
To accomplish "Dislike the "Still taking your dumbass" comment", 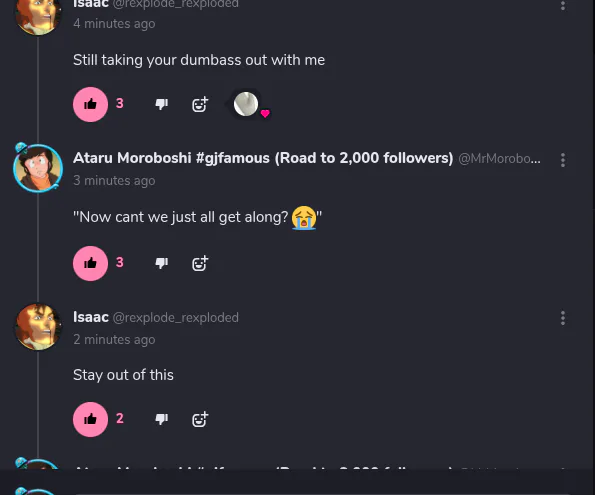I will [162, 104].
